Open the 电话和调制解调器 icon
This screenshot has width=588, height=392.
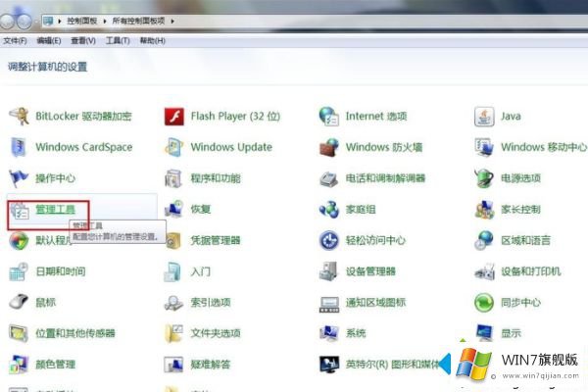[x=329, y=178]
